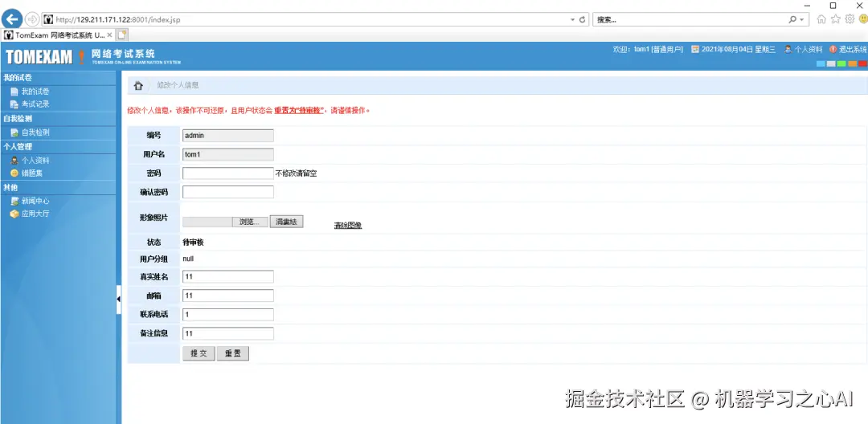Click the image link beside photo upload
Viewport: 868px width, 424px height.
tap(348, 226)
